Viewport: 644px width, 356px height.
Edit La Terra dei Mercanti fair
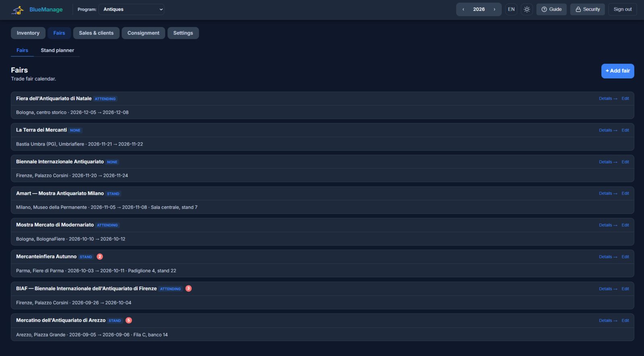tap(625, 130)
